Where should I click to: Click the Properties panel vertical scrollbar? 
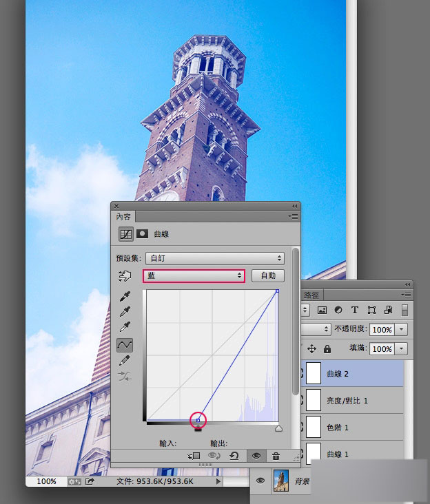(x=296, y=322)
